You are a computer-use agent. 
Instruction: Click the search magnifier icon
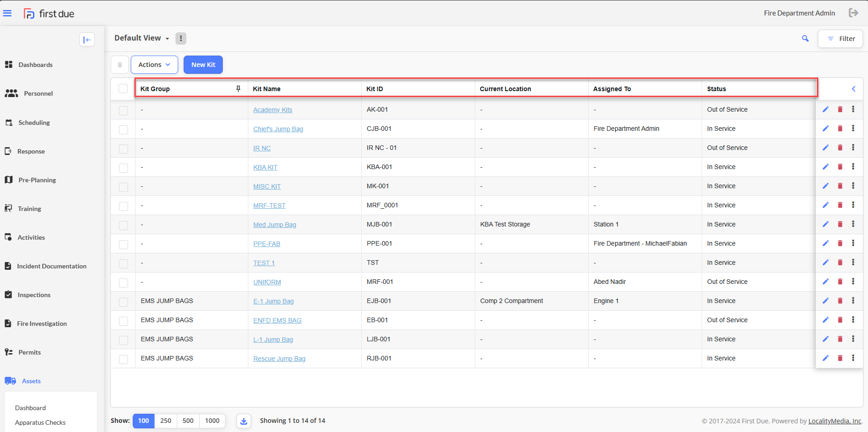coord(806,39)
